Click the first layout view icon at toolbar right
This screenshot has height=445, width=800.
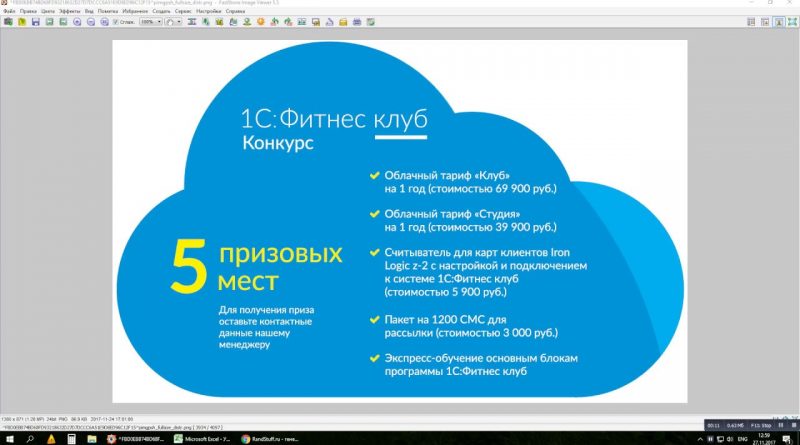[x=751, y=22]
